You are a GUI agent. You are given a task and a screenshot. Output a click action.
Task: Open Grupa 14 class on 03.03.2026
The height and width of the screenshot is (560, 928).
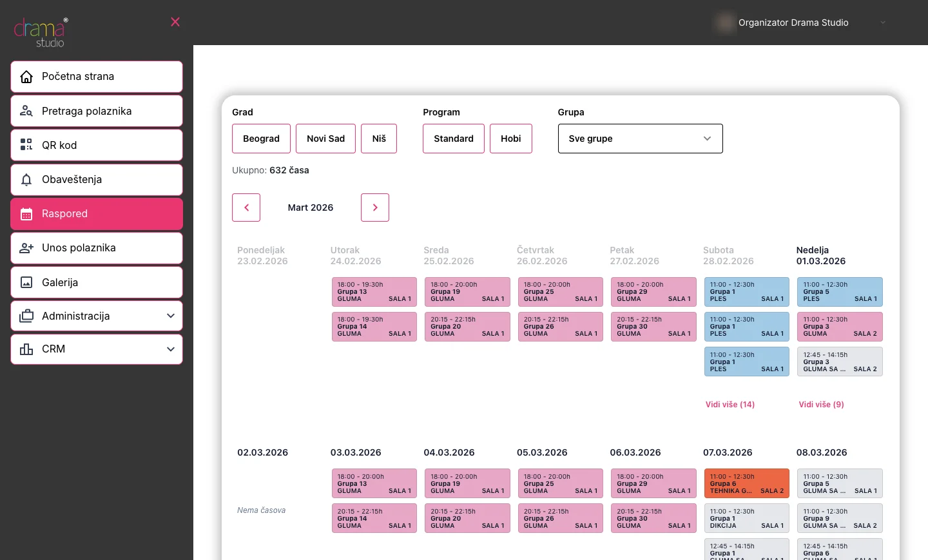[x=374, y=518]
